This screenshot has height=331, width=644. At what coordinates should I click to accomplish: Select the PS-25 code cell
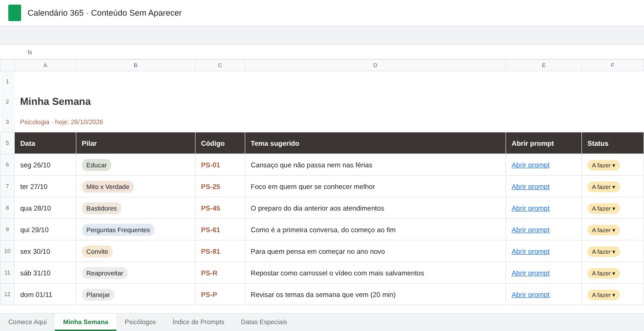[220, 186]
